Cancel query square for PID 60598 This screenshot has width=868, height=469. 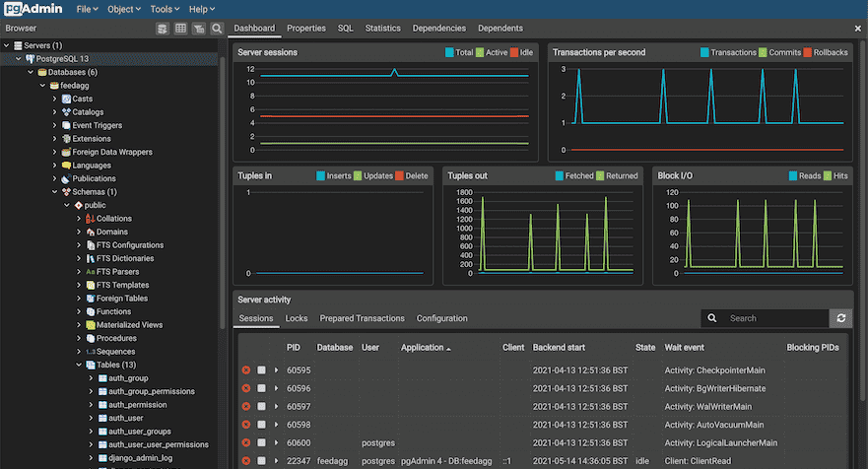coord(261,425)
